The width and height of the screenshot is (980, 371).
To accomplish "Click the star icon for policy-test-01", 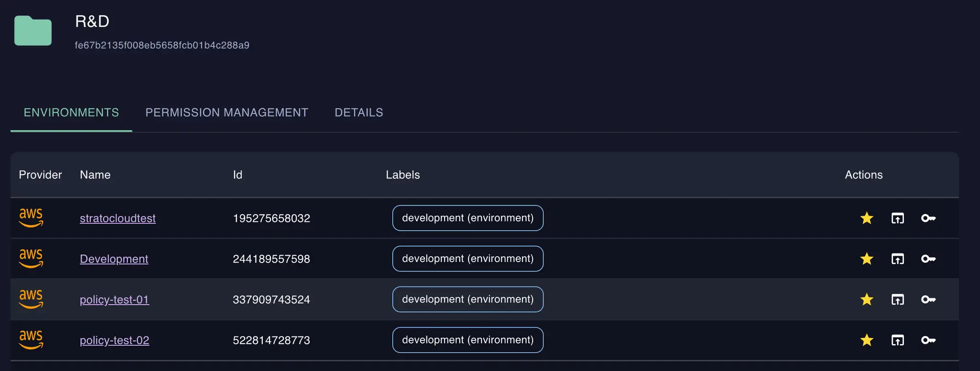I will pyautogui.click(x=867, y=299).
